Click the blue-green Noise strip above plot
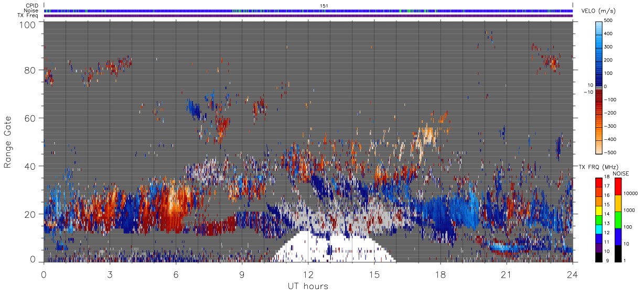The width and height of the screenshot is (644, 297). pyautogui.click(x=308, y=10)
